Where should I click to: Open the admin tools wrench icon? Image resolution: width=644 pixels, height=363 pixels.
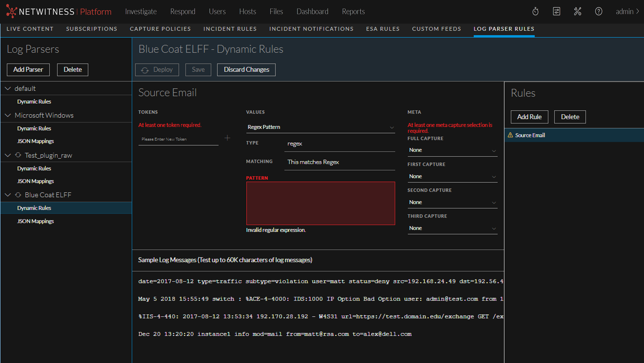coord(577,11)
